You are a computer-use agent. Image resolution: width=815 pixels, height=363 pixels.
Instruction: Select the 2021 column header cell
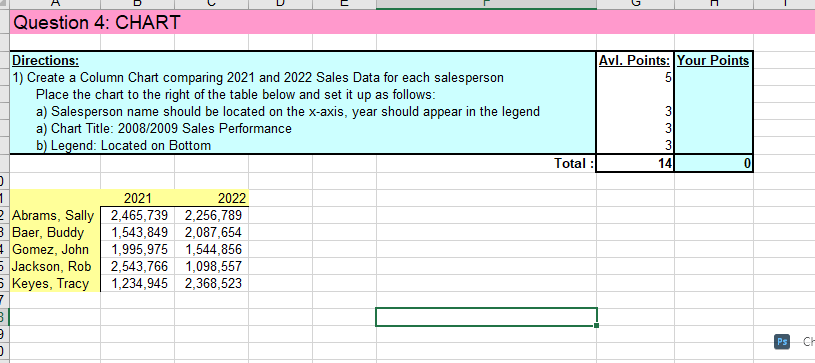coord(137,198)
